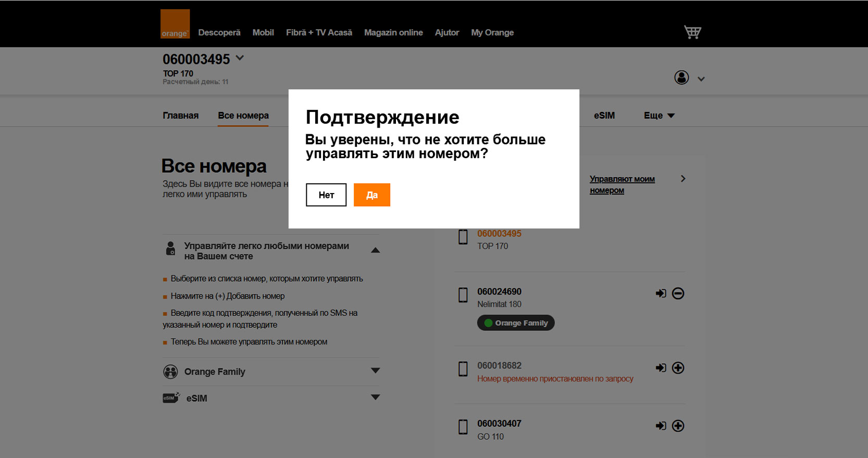Switch to the Главная tab

180,116
